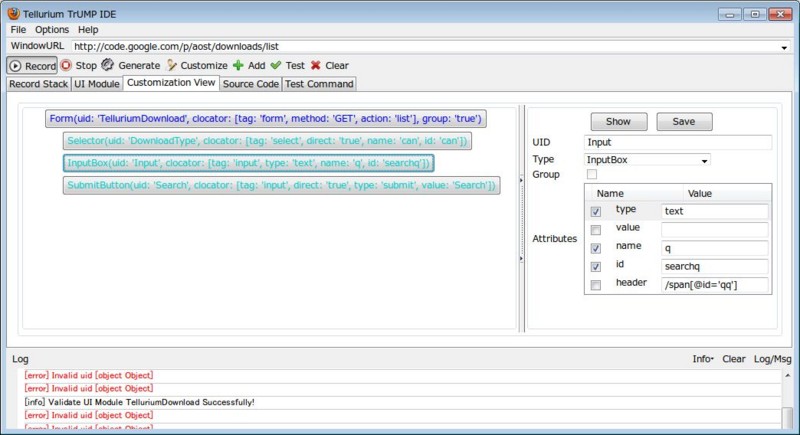
Task: Click the Tellurium app icon in title bar
Action: pos(14,14)
